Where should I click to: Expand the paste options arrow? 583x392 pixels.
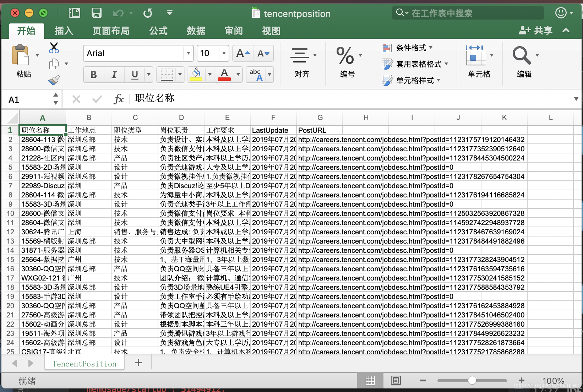(x=37, y=55)
